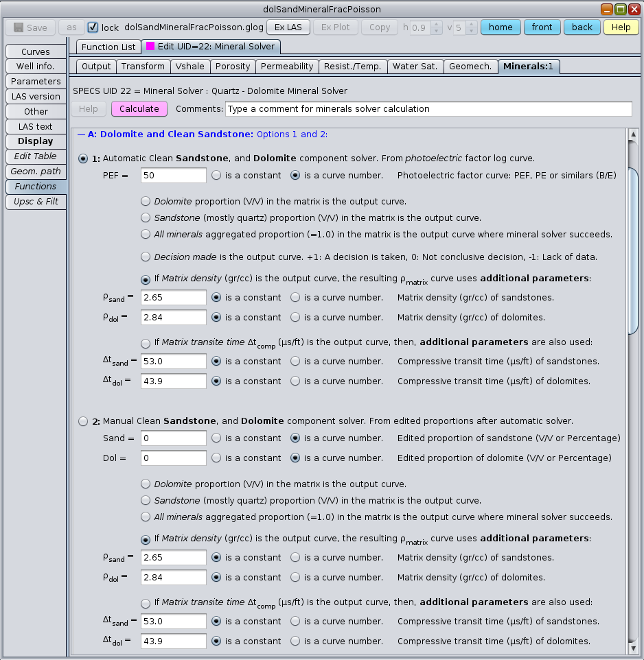Click the Sand value field in option 2
This screenshot has height=660, width=644.
[173, 438]
